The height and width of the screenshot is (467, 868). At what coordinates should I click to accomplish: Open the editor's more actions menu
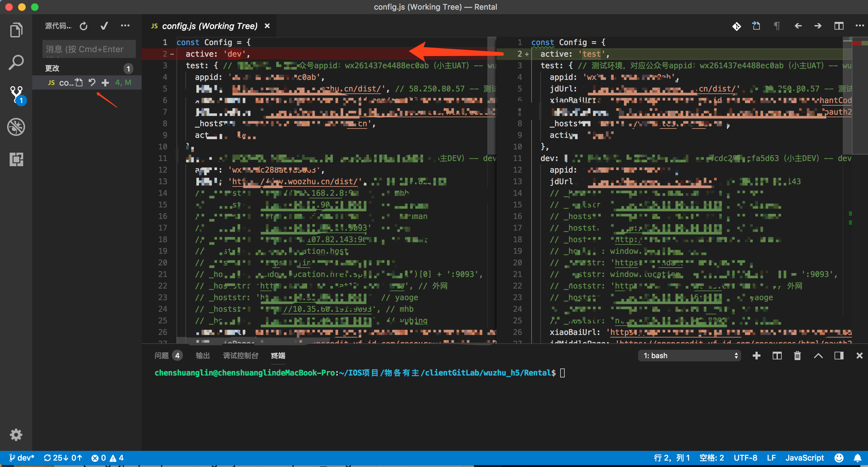860,26
